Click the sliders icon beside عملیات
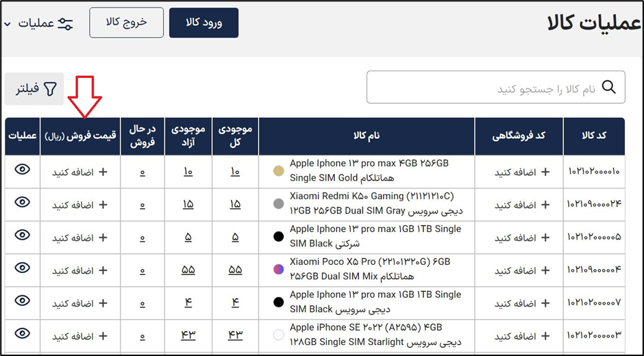Screen dimensions: 644x356 [x=65, y=23]
